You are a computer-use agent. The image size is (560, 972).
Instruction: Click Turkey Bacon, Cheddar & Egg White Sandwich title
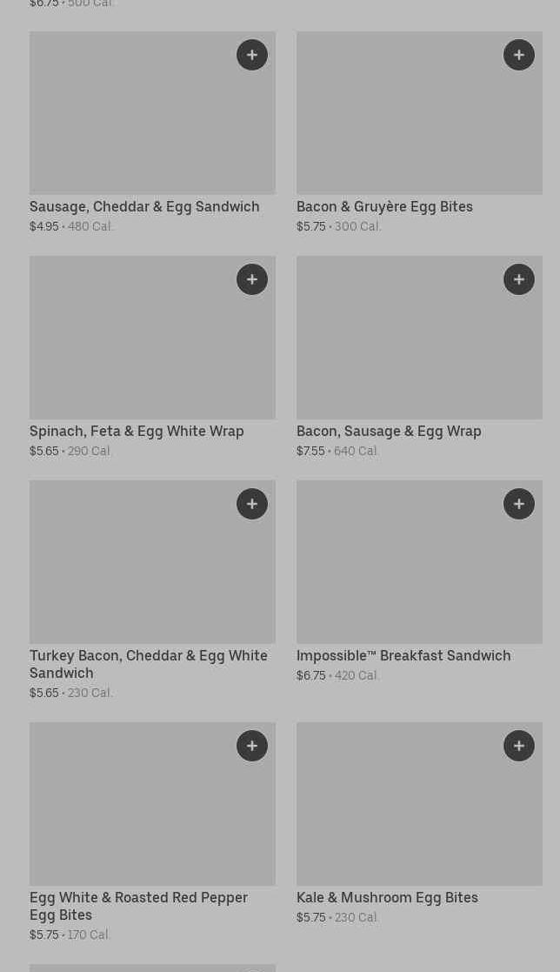(x=149, y=664)
